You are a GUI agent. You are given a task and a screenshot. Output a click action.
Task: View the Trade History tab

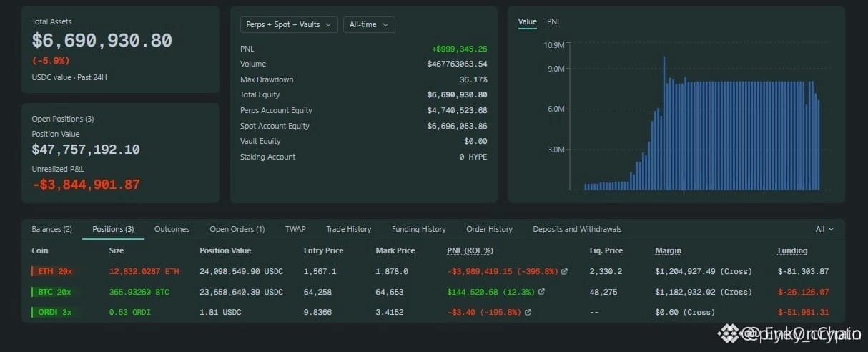coord(349,230)
